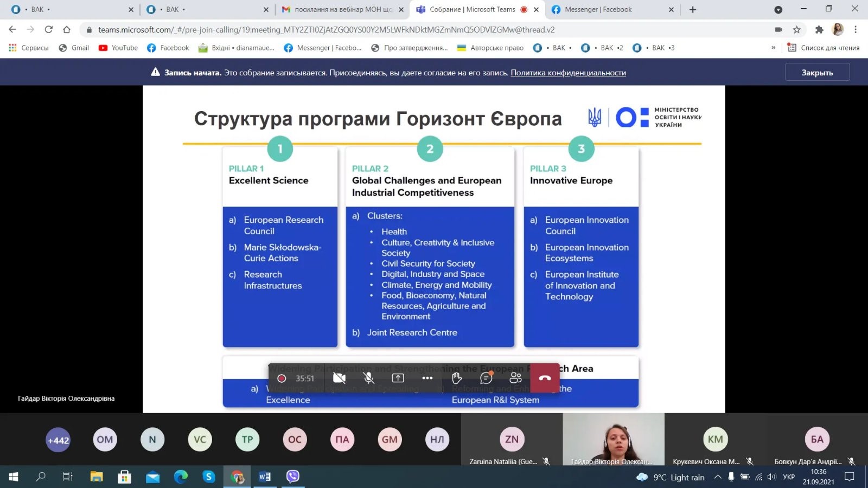Image resolution: width=868 pixels, height=488 pixels.
Task: Show hidden system tray icons
Action: [x=718, y=477]
